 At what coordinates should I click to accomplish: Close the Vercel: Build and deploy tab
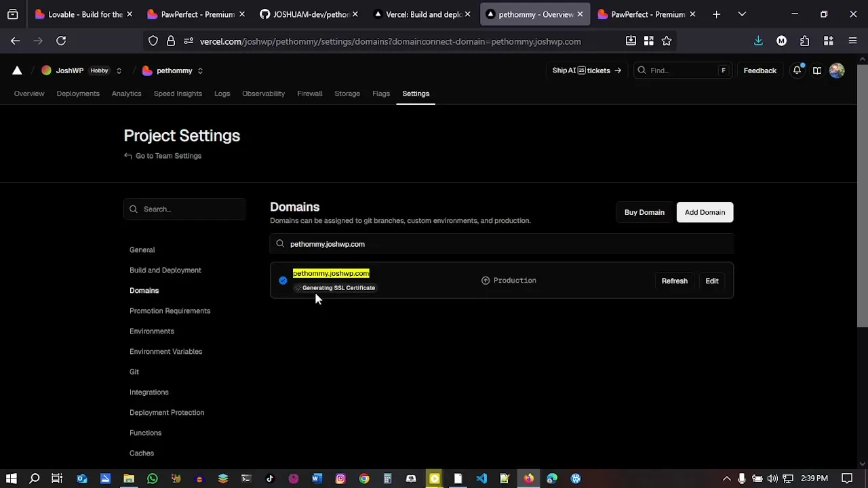pos(467,14)
